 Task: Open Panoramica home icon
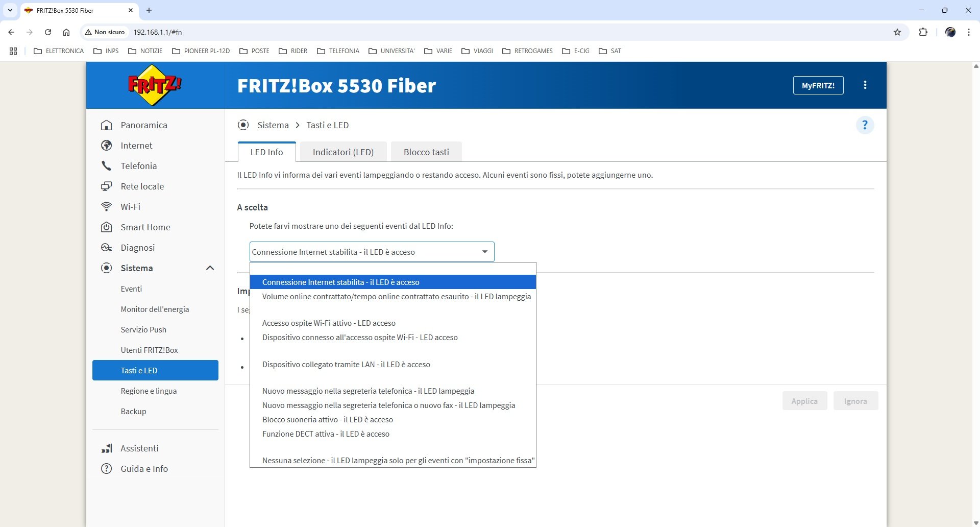106,125
